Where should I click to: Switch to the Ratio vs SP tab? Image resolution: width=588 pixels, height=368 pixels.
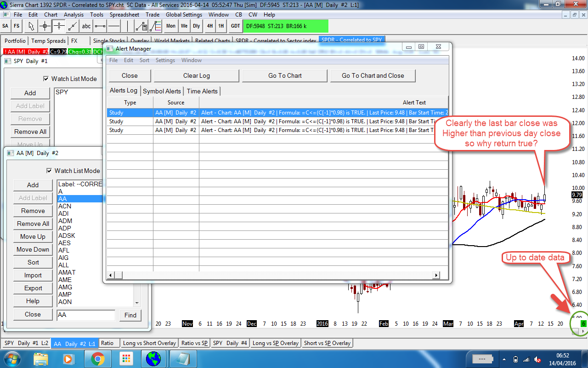click(x=195, y=343)
